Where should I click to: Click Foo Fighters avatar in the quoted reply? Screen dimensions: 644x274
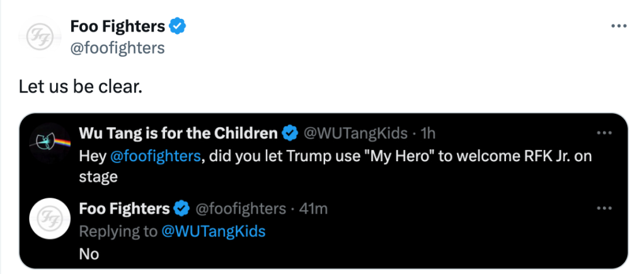pos(49,218)
